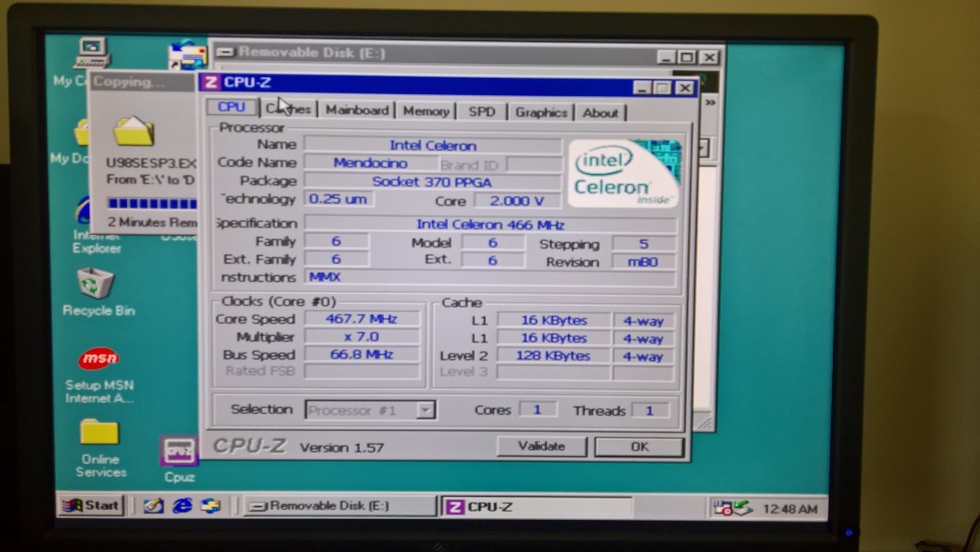Click the copy progress bar in Copying dialog
980x552 pixels.
pyautogui.click(x=152, y=203)
